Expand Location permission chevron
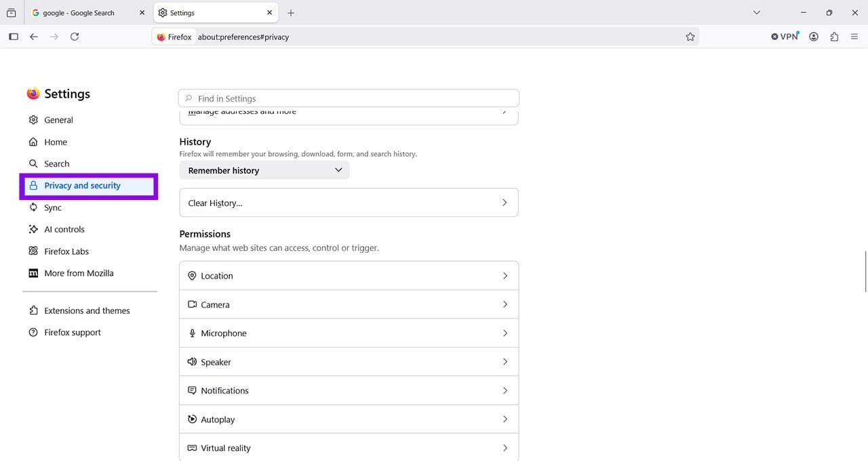 [505, 276]
